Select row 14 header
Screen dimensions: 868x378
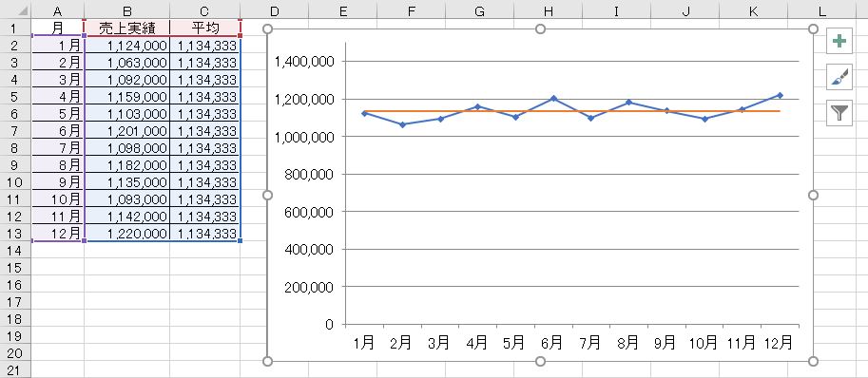(15, 251)
